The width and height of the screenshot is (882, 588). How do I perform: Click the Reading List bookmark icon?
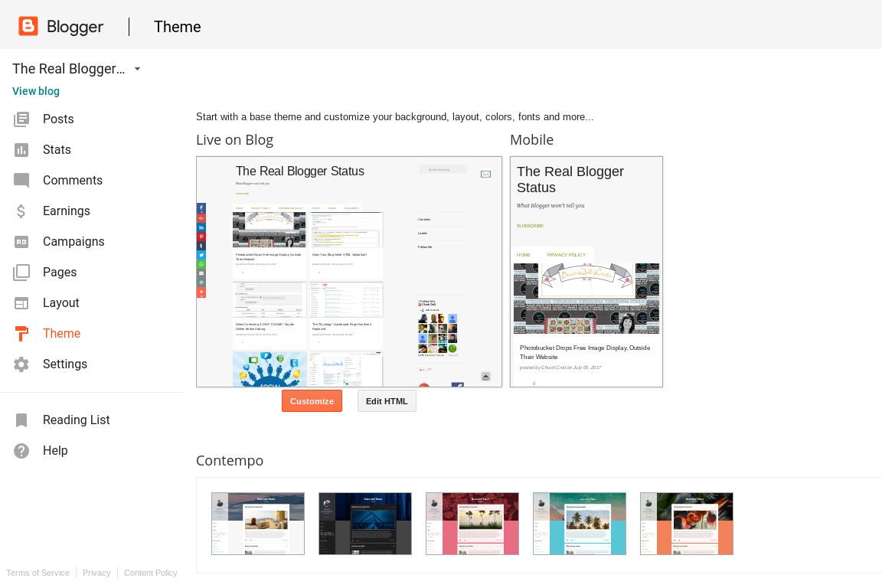tap(21, 420)
